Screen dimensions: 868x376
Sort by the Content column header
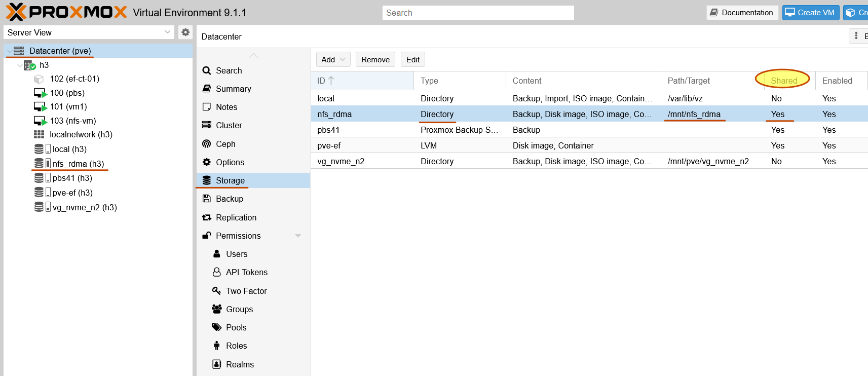(x=583, y=81)
